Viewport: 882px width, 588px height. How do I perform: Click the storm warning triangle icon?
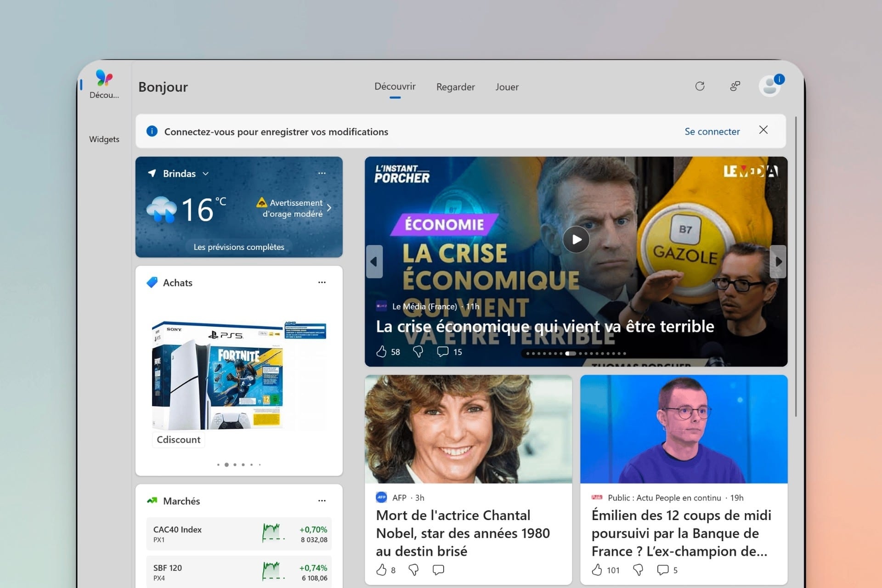click(261, 202)
